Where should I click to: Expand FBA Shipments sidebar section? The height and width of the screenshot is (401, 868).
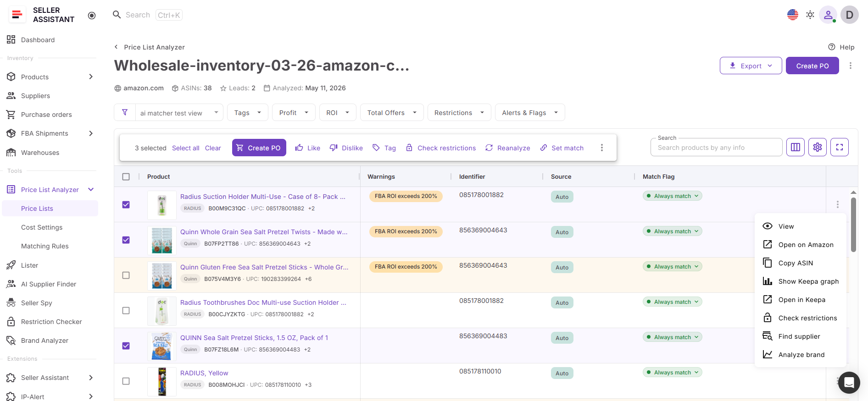[91, 133]
